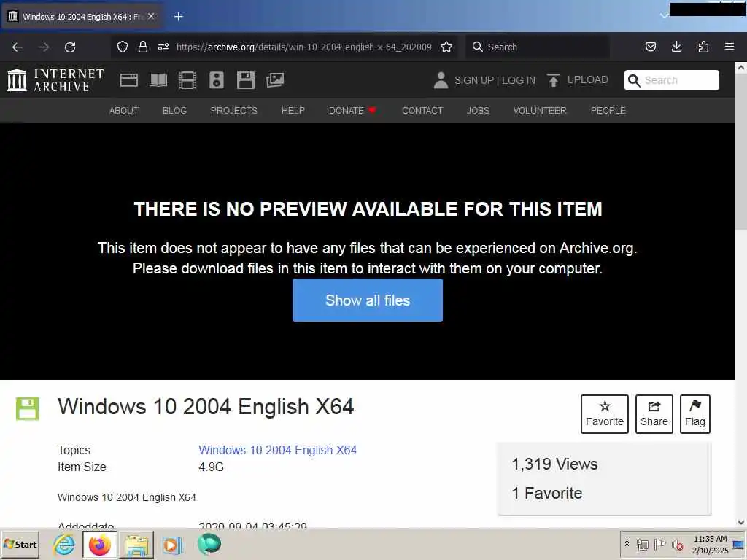747x560 pixels.
Task: Reload the page in Firefox toolbar
Action: (70, 47)
